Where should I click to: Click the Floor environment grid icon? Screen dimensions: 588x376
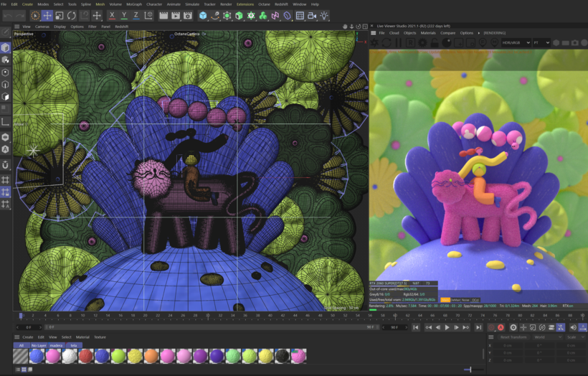coord(300,16)
